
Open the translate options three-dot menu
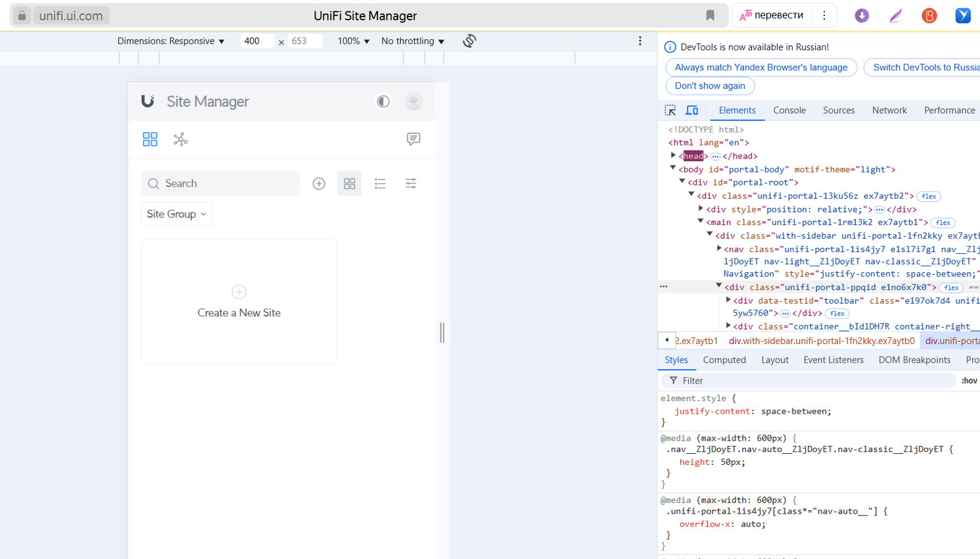tap(824, 15)
